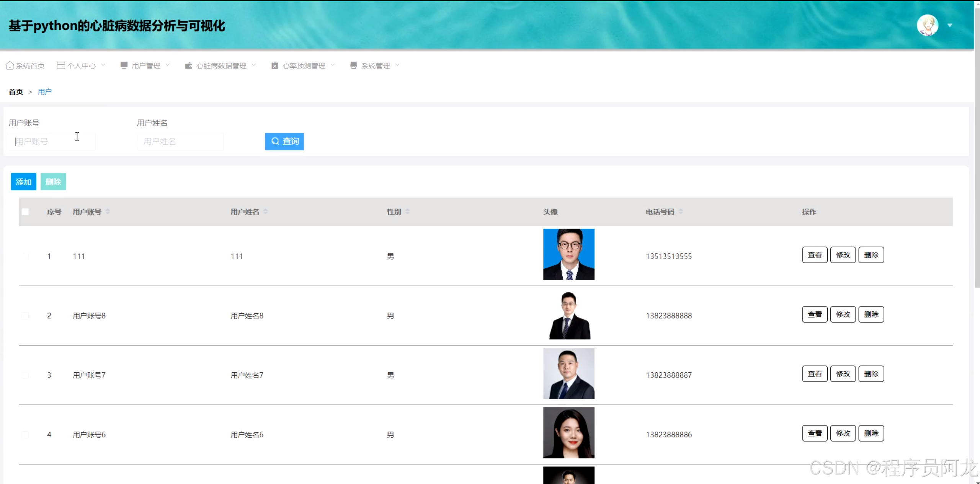
Task: Expand the 系统管理 menu chevron
Action: point(397,65)
